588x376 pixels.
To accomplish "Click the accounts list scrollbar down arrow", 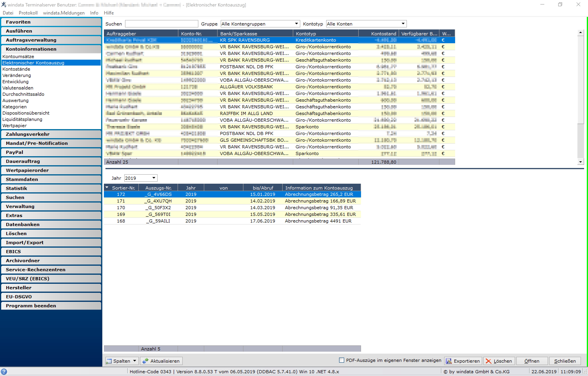I will (580, 162).
